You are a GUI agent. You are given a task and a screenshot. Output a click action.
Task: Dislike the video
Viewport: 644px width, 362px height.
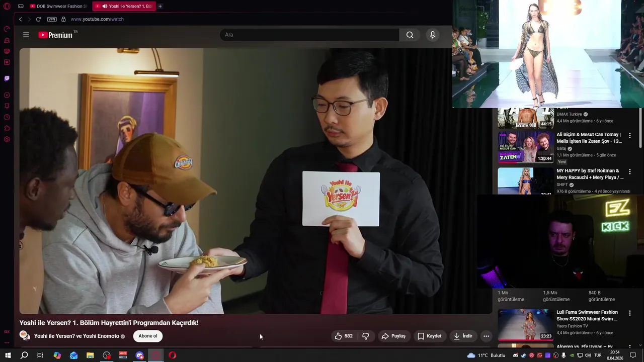tap(366, 336)
